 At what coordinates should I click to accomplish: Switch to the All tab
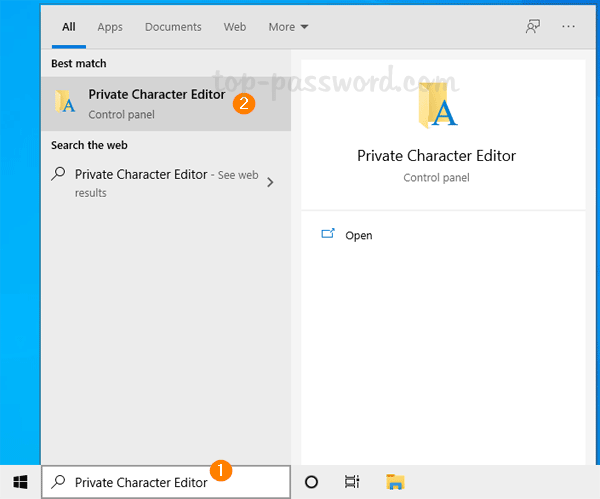tap(69, 27)
